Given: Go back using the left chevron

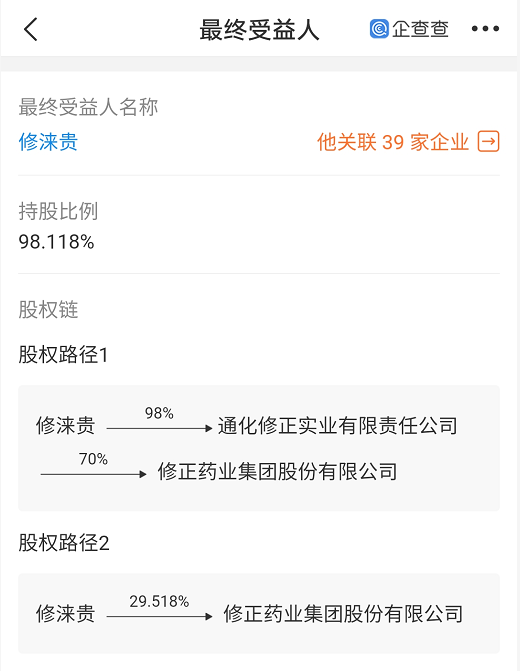Looking at the screenshot, I should coord(31,29).
